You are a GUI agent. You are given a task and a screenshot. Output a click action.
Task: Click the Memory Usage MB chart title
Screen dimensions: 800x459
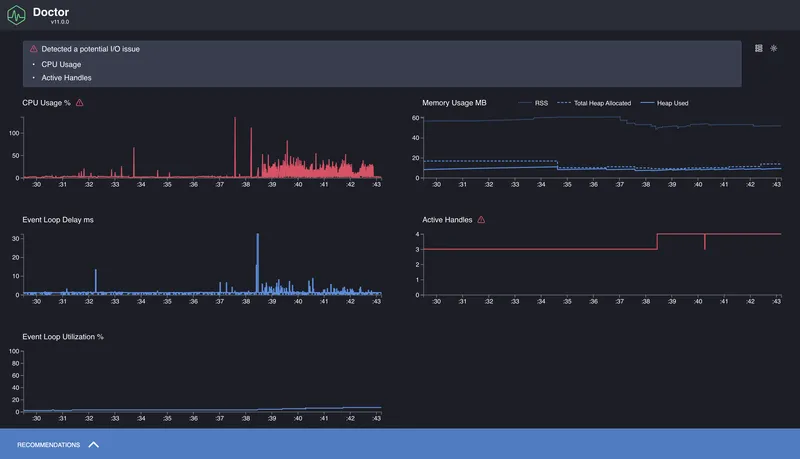[454, 103]
